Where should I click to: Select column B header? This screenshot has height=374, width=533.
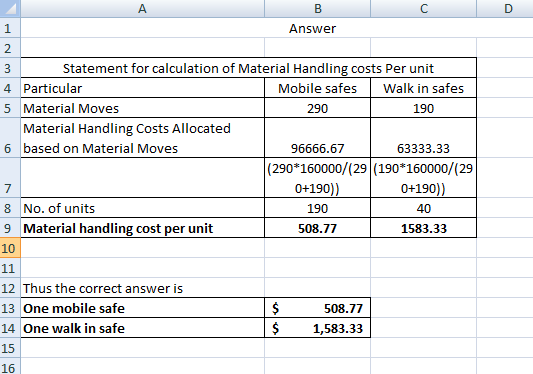point(317,8)
